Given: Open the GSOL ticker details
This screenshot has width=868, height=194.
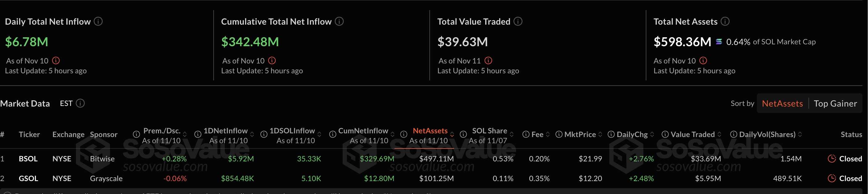Looking at the screenshot, I should [x=28, y=179].
